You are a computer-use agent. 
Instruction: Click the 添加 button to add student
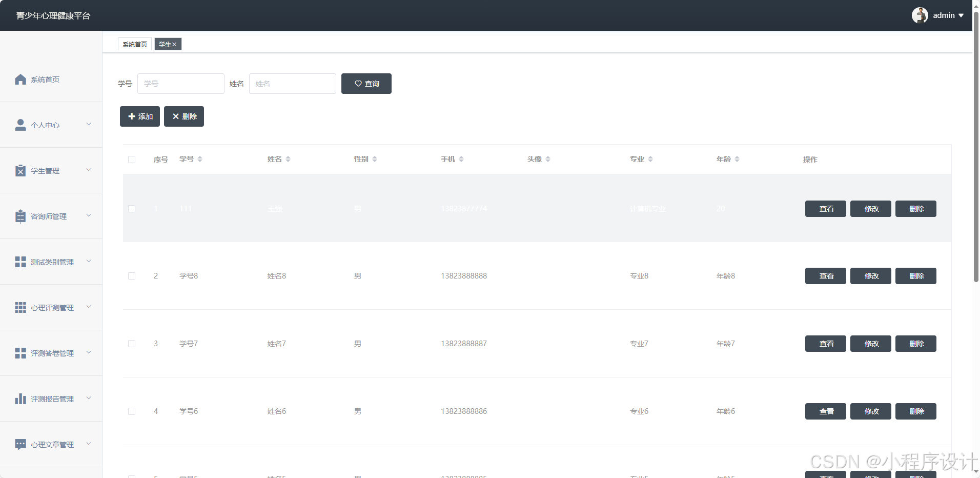(x=140, y=116)
